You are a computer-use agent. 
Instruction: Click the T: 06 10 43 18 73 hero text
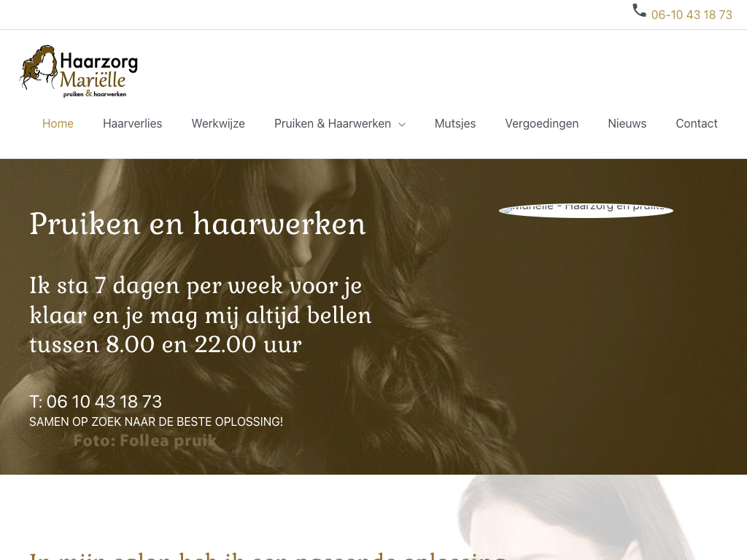click(96, 402)
